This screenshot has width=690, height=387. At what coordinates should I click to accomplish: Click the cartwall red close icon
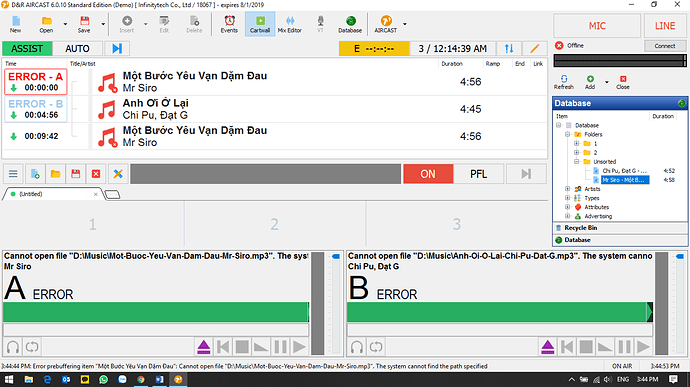coord(96,174)
